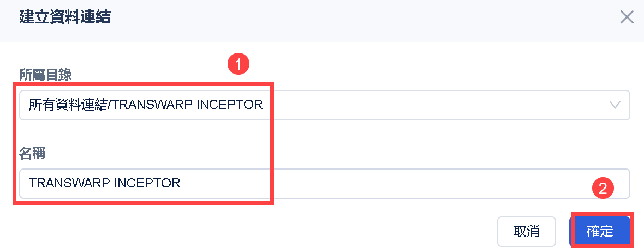Confirm with the blue 確定 button
The image size is (644, 248).
tap(600, 231)
